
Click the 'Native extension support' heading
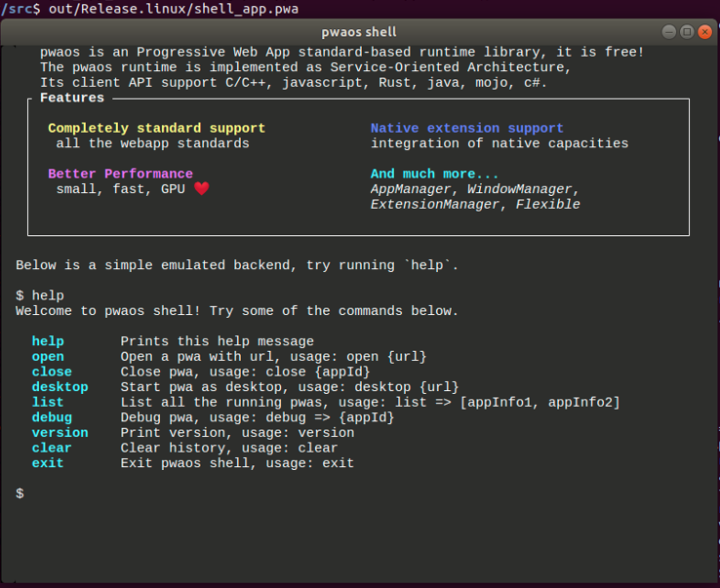[467, 128]
